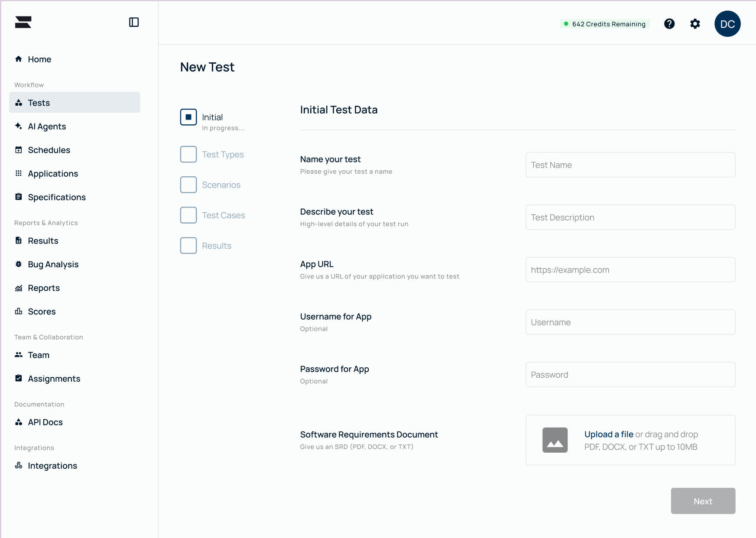Switch to the Reports section
756x538 pixels.
point(44,288)
